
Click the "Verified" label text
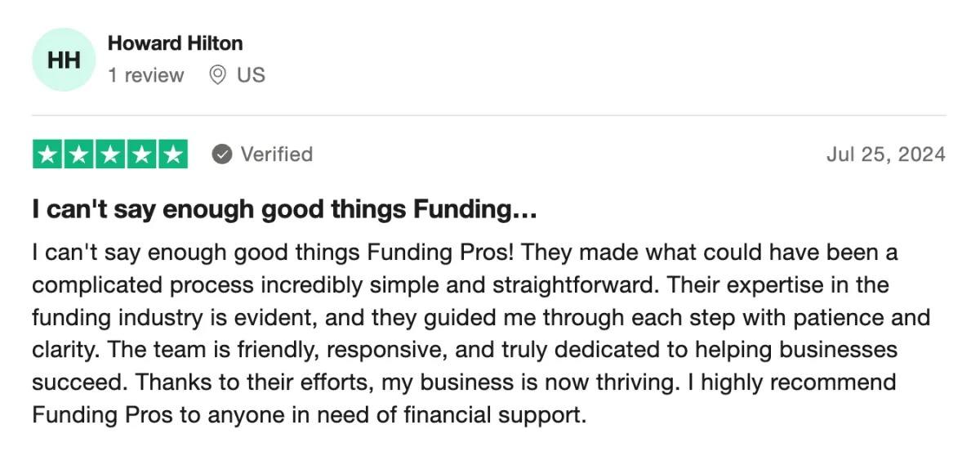pyautogui.click(x=276, y=154)
